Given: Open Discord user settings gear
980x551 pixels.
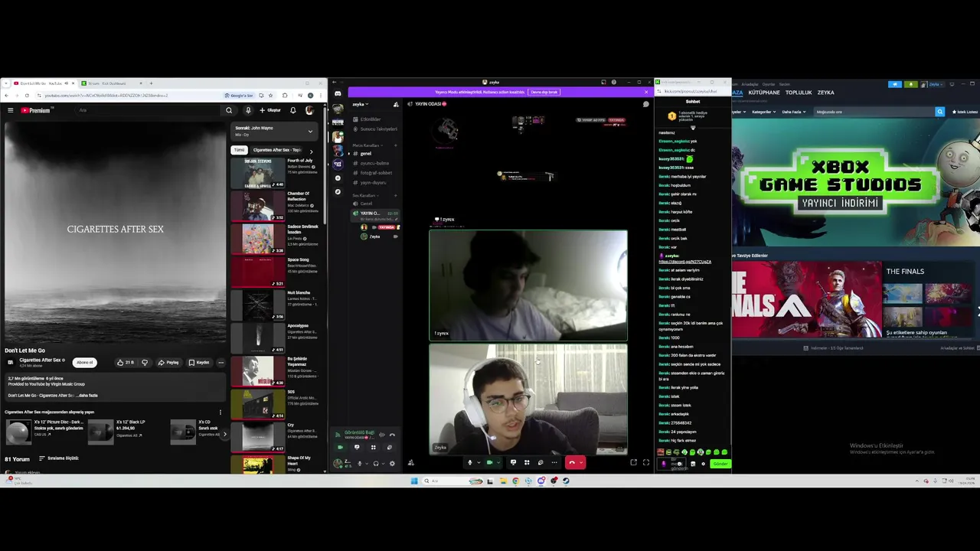Looking at the screenshot, I should point(392,463).
